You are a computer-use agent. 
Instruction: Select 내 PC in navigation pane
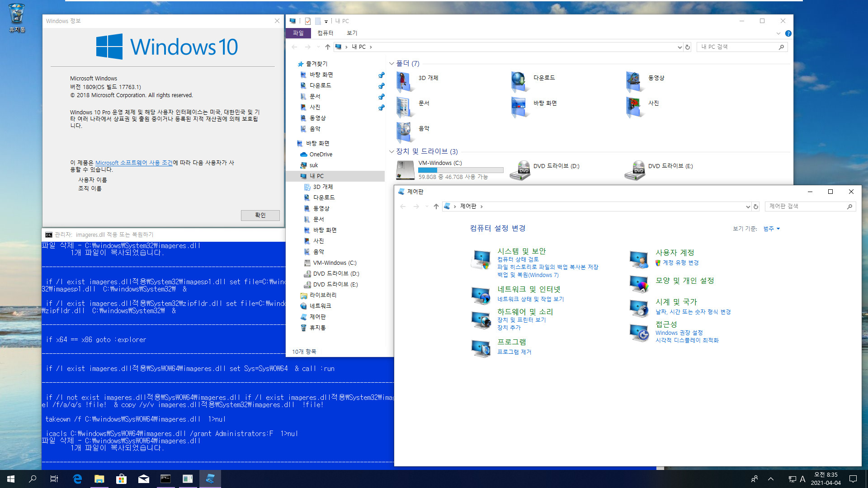click(335, 176)
